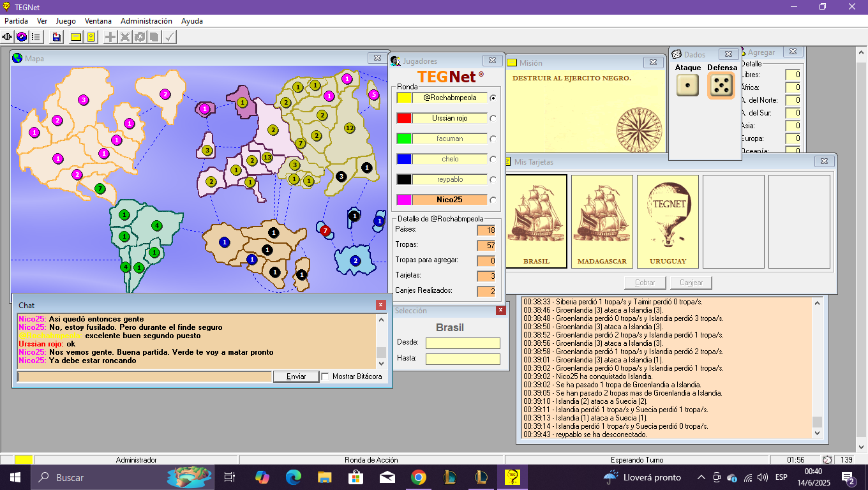
Task: Select the Urssian rojo radio button
Action: [x=493, y=119]
